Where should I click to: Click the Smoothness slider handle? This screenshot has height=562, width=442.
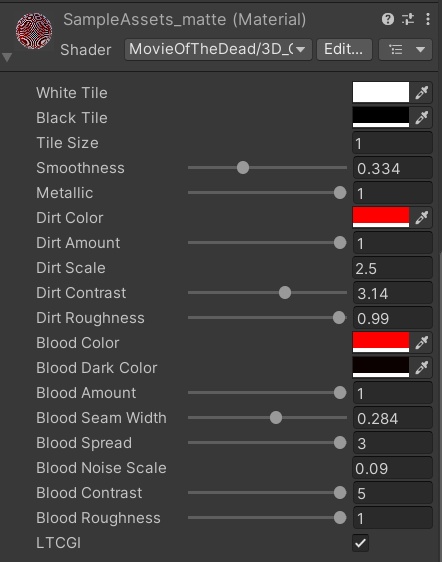243,168
